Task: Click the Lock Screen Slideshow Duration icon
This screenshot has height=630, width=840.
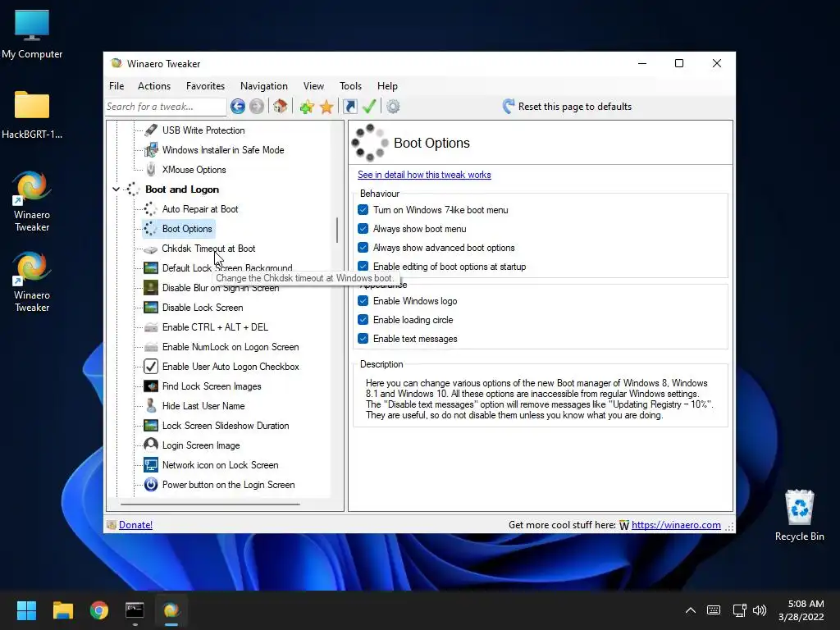Action: click(151, 426)
